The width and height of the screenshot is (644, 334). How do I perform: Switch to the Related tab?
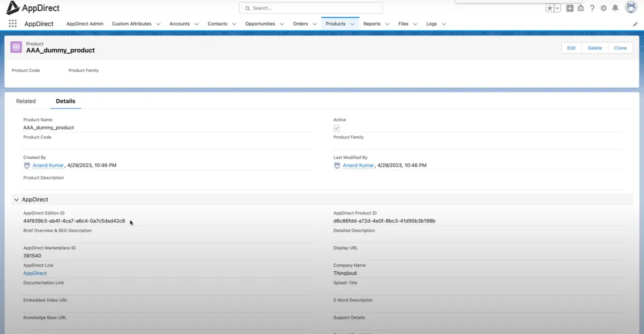click(26, 101)
